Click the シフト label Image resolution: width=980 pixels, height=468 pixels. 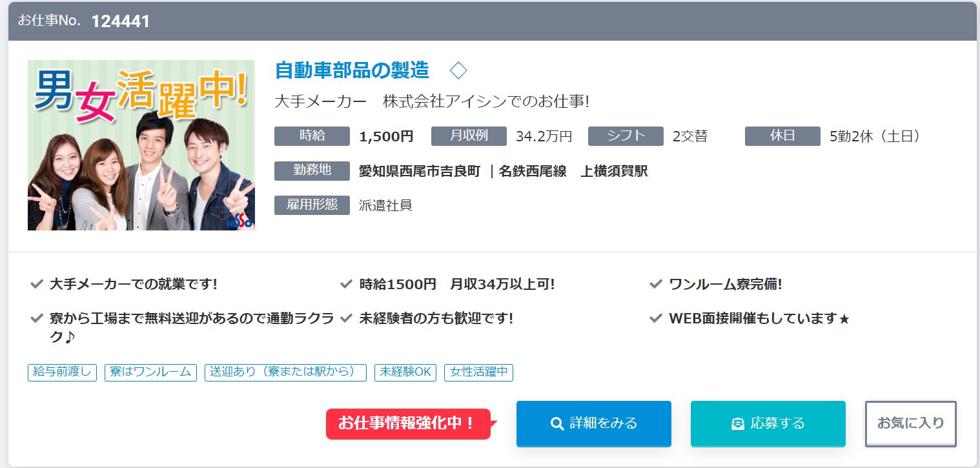coord(626,136)
